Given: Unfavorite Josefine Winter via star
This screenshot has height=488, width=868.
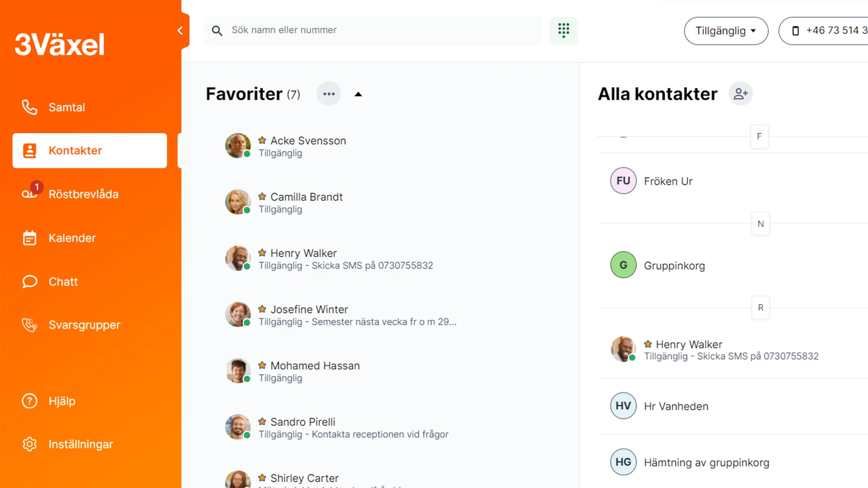Looking at the screenshot, I should point(262,309).
